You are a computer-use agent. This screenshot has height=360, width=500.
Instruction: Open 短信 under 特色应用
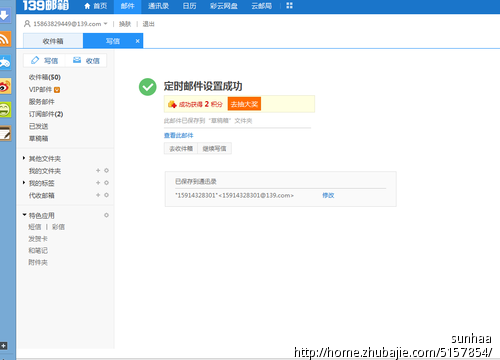35,227
